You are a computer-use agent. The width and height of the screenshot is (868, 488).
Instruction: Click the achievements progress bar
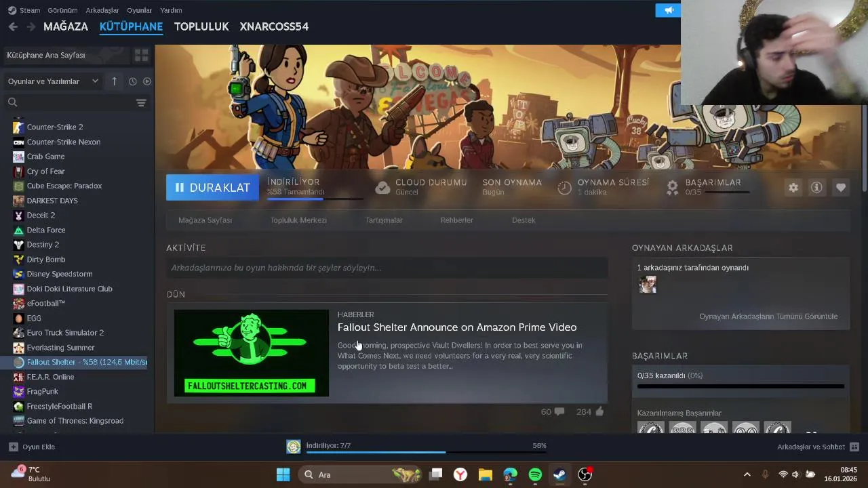click(x=741, y=386)
